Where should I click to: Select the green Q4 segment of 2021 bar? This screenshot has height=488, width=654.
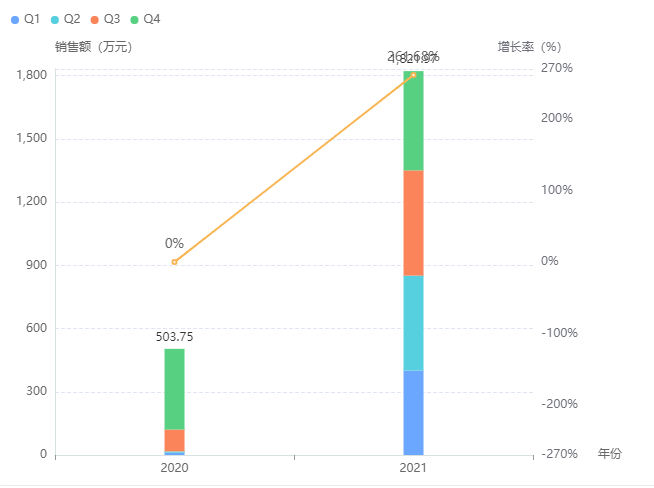coord(413,120)
